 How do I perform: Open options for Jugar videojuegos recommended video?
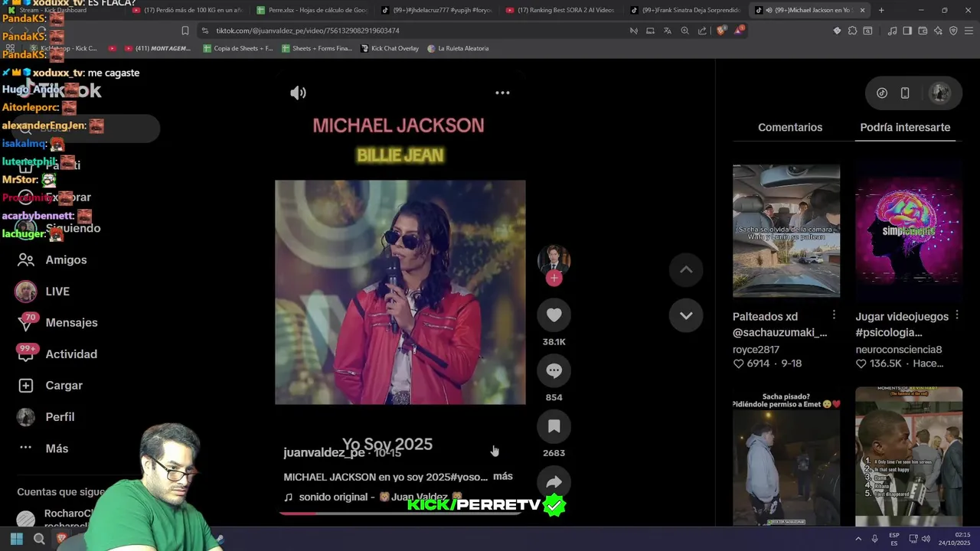coord(957,315)
